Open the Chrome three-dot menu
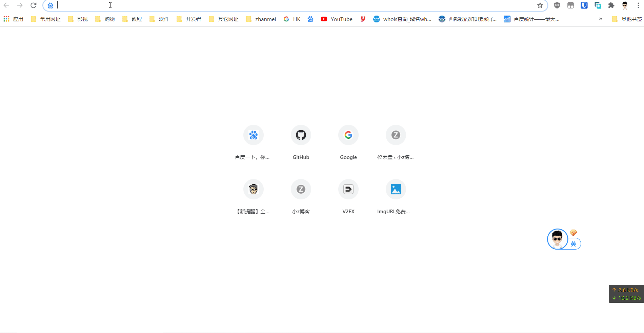644x333 pixels. tap(639, 5)
